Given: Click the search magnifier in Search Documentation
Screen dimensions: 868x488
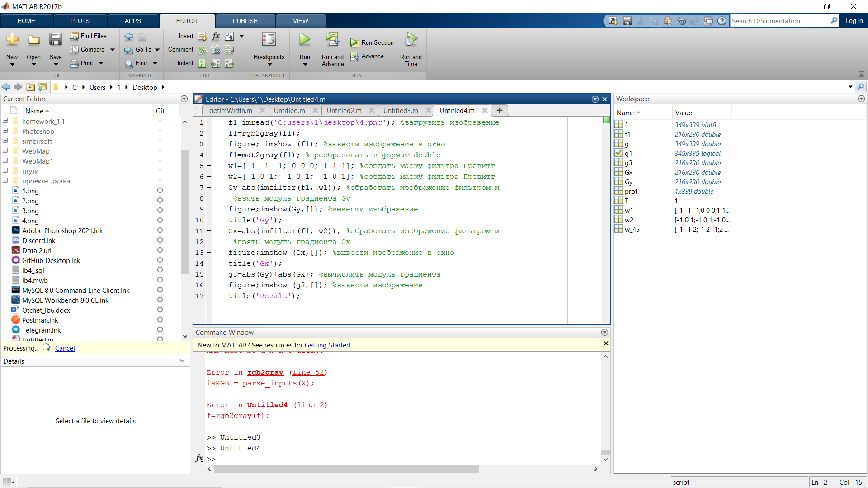Looking at the screenshot, I should [834, 21].
